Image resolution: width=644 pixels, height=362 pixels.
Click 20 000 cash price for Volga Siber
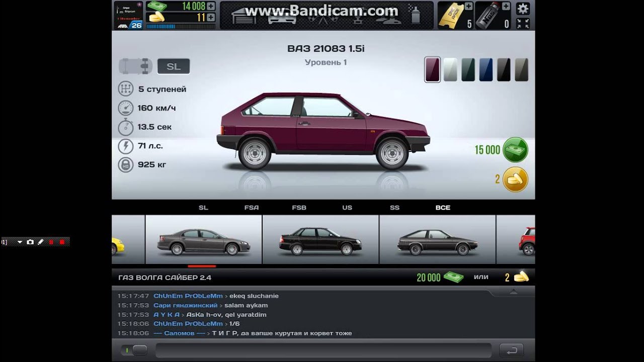[x=440, y=278]
